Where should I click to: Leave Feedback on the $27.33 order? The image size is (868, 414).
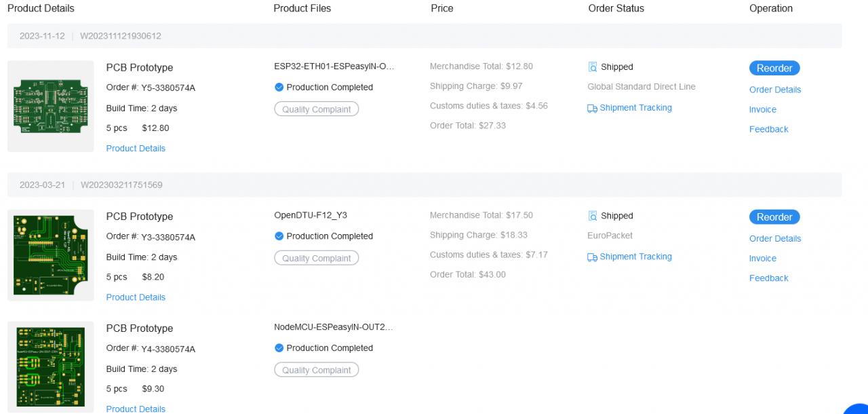point(769,130)
